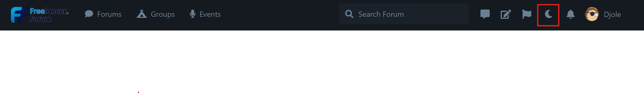Compose new post with pencil icon
Viewport: 644px width, 93px height.
click(x=506, y=14)
